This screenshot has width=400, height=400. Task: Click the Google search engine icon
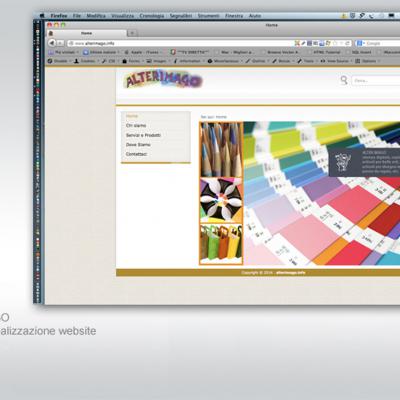[359, 43]
